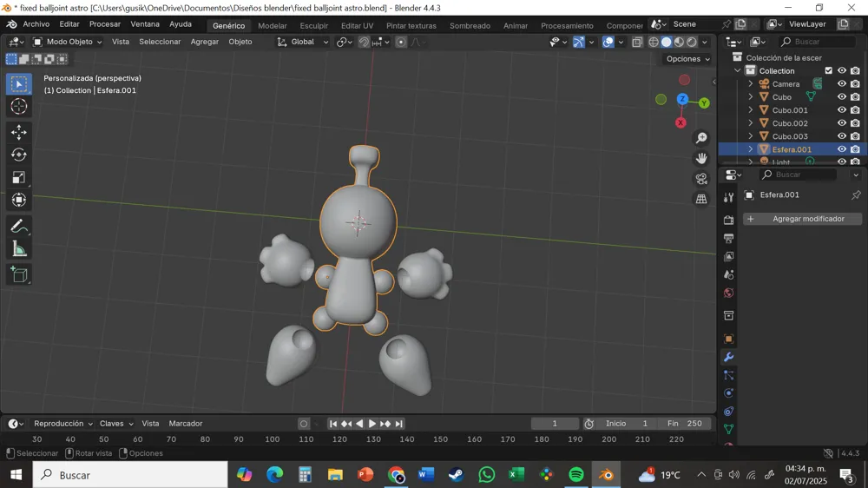Image resolution: width=868 pixels, height=488 pixels.
Task: Open the Object properties tab
Action: tap(728, 339)
